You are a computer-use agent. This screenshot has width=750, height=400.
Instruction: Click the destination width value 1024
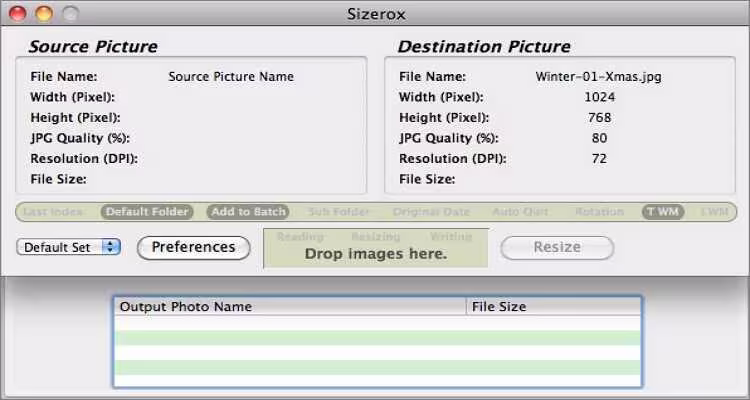599,97
